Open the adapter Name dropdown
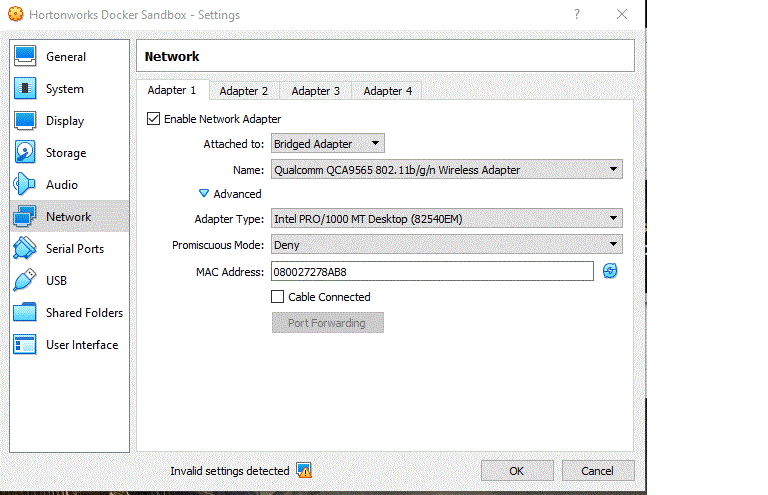 pos(447,169)
